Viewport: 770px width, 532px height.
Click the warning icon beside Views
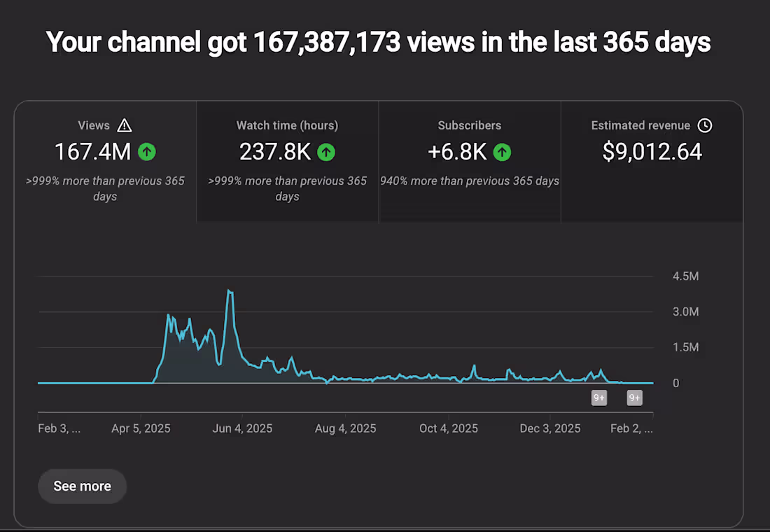pyautogui.click(x=125, y=125)
